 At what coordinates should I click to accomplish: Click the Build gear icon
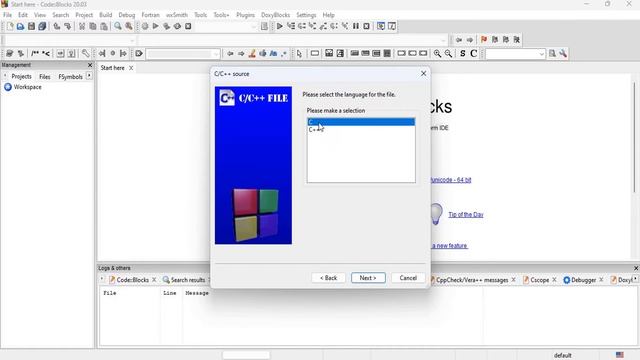145,26
